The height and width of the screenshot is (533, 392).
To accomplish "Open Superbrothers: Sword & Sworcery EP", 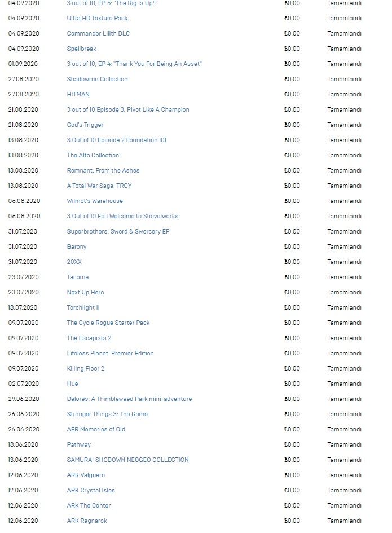I will (118, 231).
